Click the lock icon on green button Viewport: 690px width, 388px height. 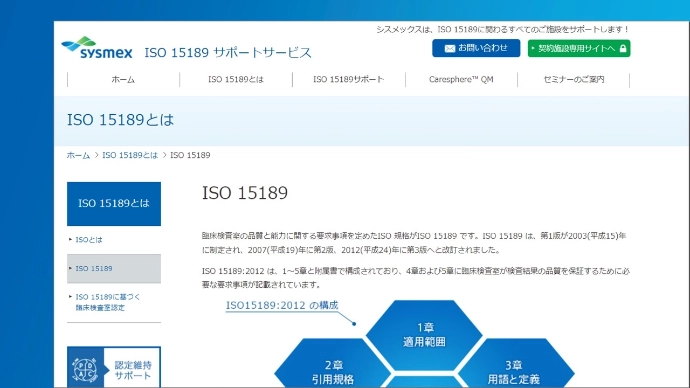(x=623, y=48)
